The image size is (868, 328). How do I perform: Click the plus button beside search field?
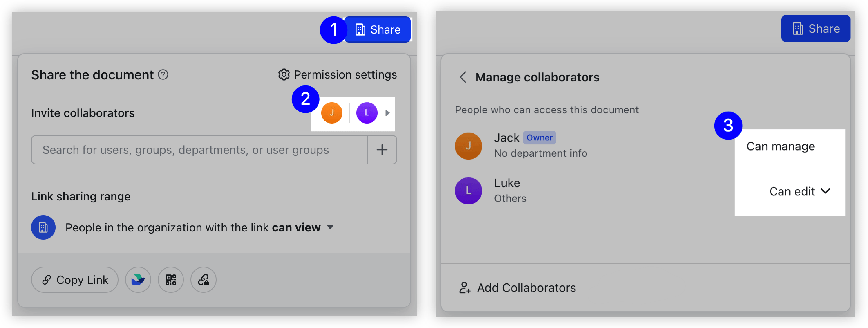(x=382, y=150)
